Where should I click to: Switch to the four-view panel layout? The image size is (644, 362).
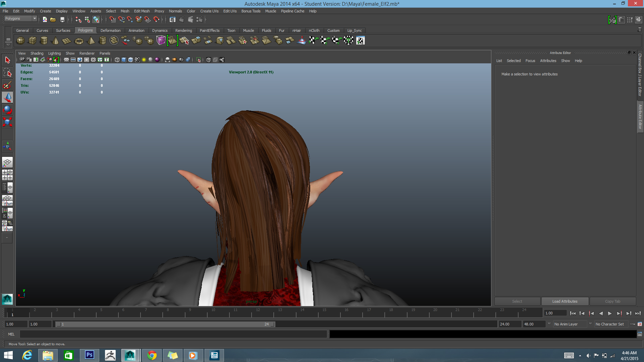[7, 175]
